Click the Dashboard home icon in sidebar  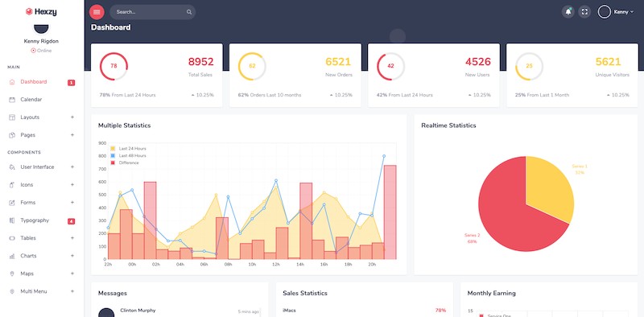click(12, 82)
